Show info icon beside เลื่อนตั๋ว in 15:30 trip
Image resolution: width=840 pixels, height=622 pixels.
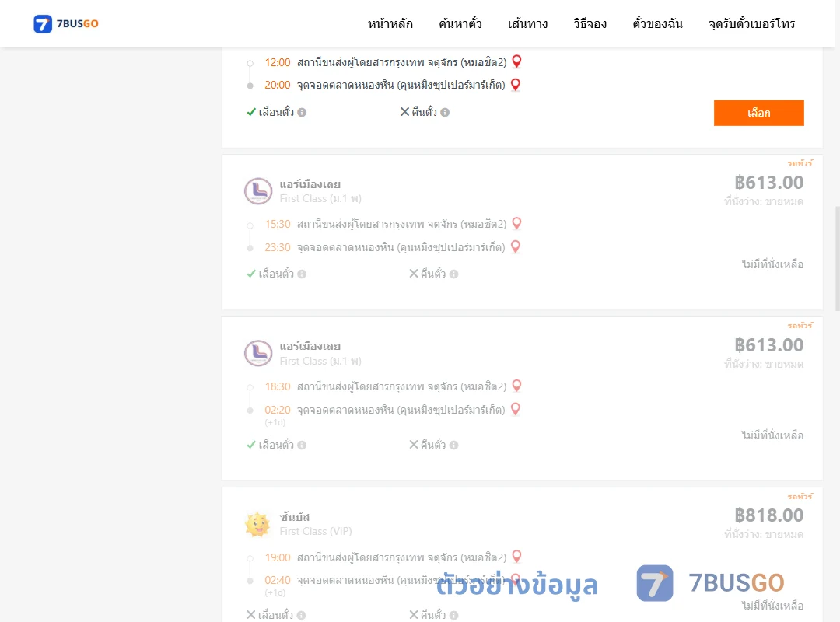tap(302, 274)
